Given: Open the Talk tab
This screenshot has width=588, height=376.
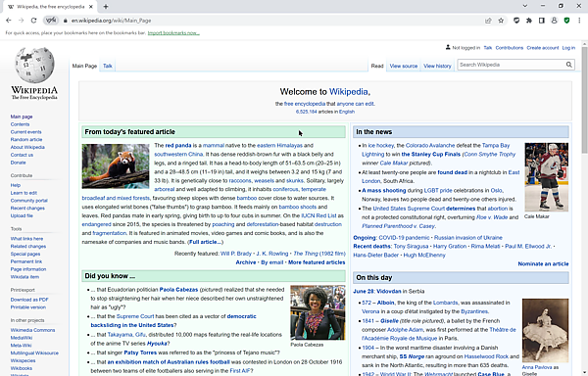Looking at the screenshot, I should point(108,66).
